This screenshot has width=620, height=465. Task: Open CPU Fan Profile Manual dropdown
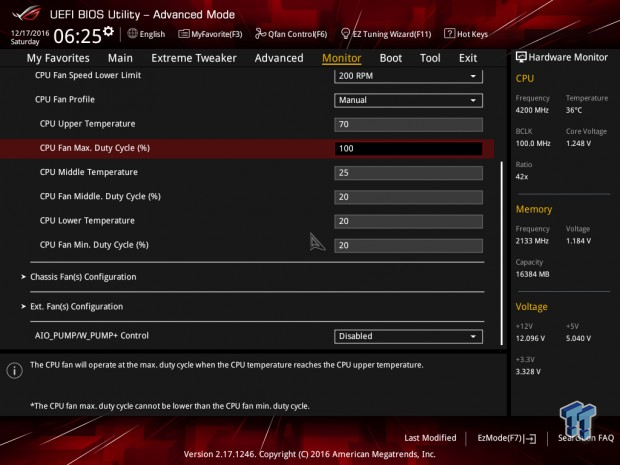tap(408, 100)
